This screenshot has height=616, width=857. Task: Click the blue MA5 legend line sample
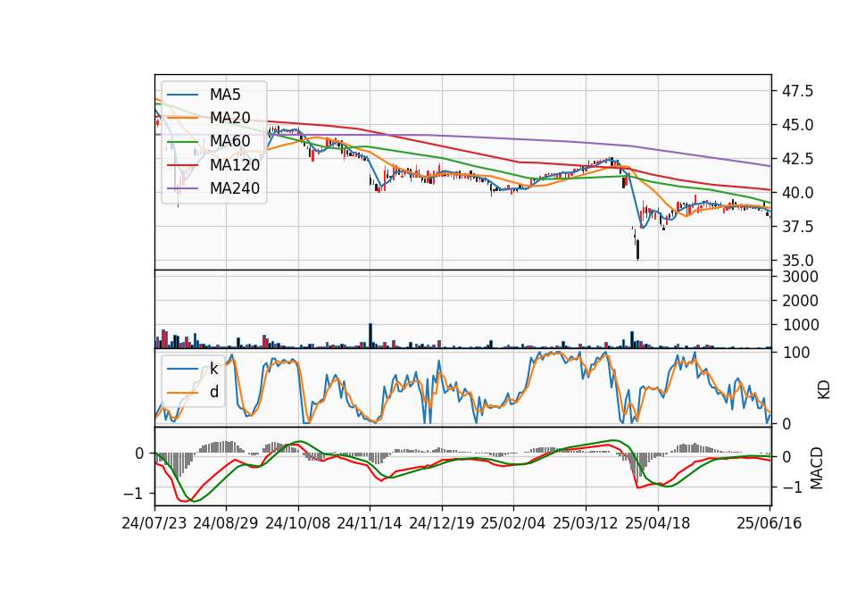coord(182,96)
